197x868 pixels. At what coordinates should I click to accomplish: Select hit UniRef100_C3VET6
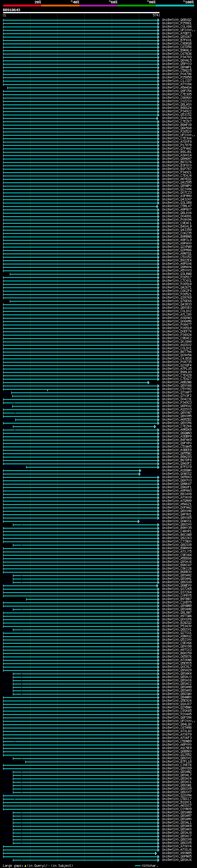[177, 765]
